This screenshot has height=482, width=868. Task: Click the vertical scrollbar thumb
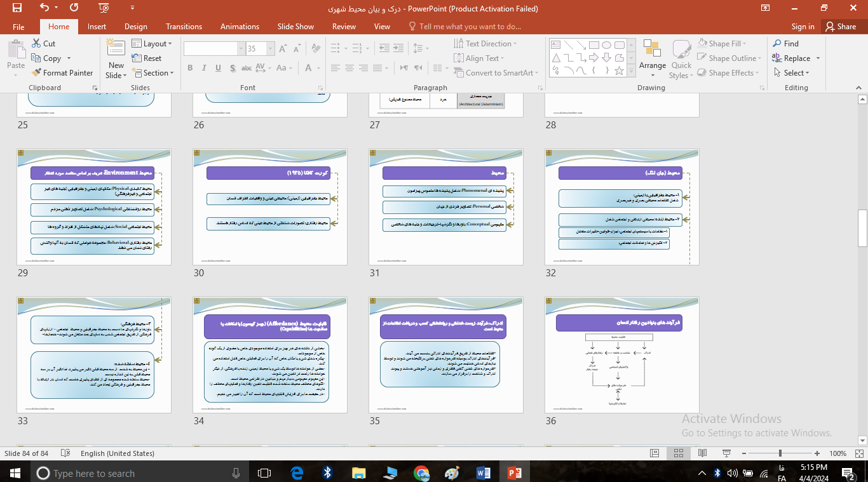click(862, 228)
